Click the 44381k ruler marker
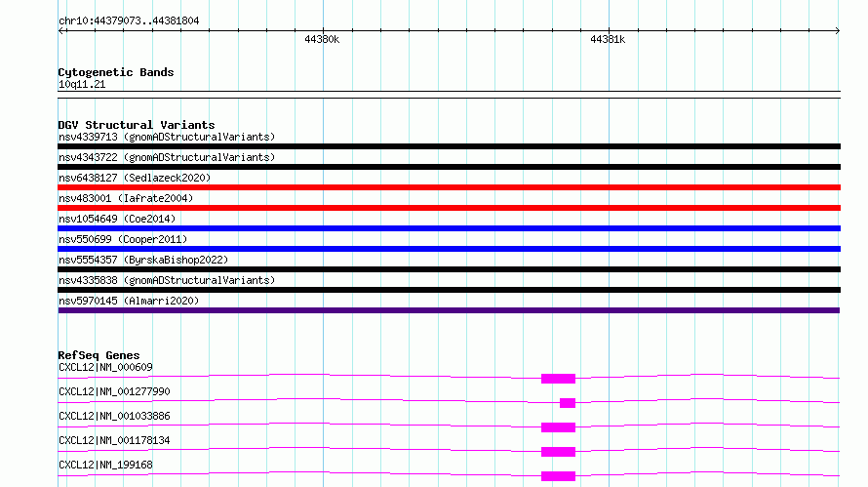 tap(608, 39)
